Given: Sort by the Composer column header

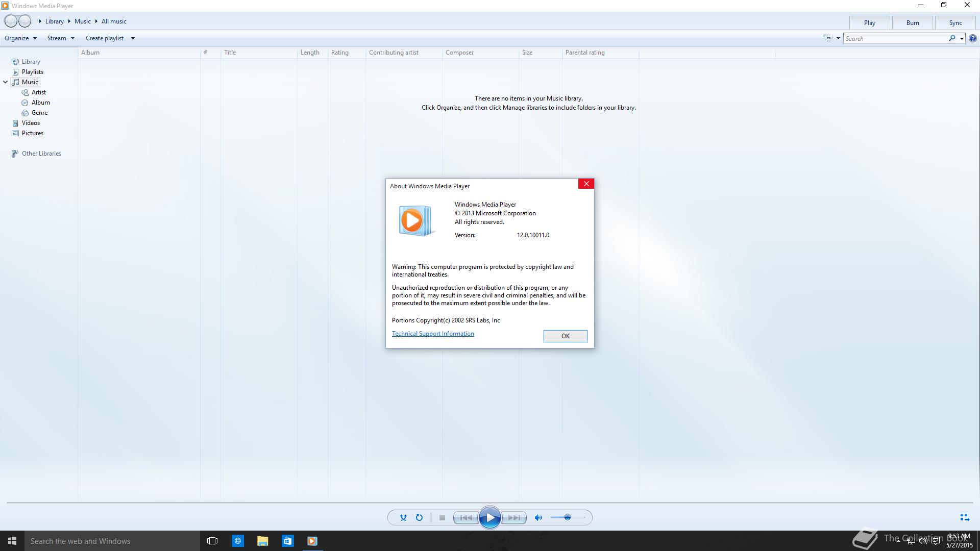Looking at the screenshot, I should coord(481,53).
